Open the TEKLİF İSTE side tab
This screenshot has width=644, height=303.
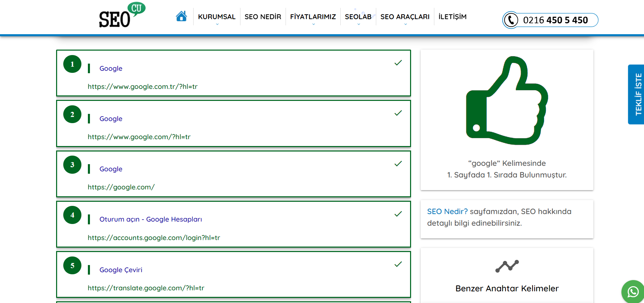(x=636, y=94)
